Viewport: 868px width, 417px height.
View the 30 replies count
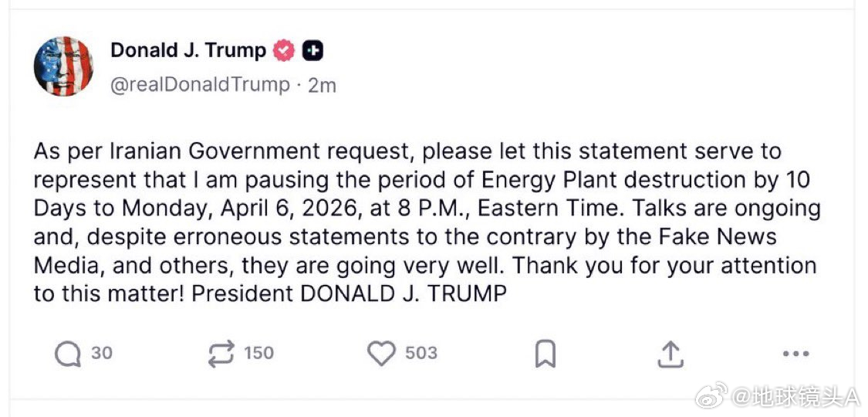tap(102, 354)
